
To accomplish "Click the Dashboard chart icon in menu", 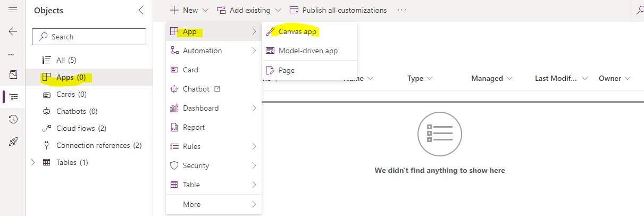I will pyautogui.click(x=173, y=108).
